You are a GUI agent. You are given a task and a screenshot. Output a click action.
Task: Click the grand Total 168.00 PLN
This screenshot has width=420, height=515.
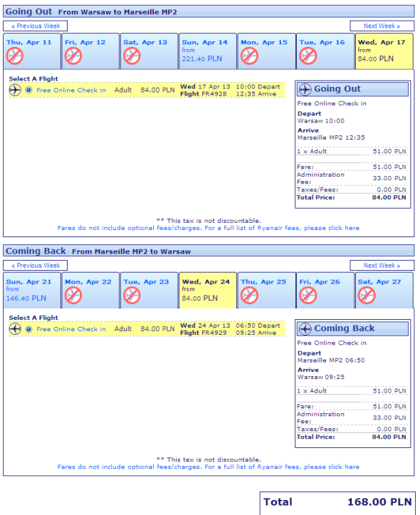pyautogui.click(x=379, y=502)
